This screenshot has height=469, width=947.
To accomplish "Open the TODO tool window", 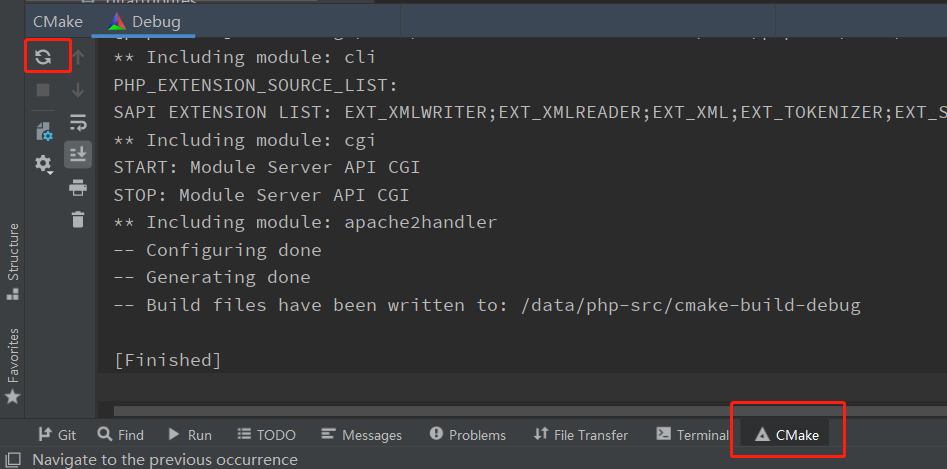I will [267, 435].
